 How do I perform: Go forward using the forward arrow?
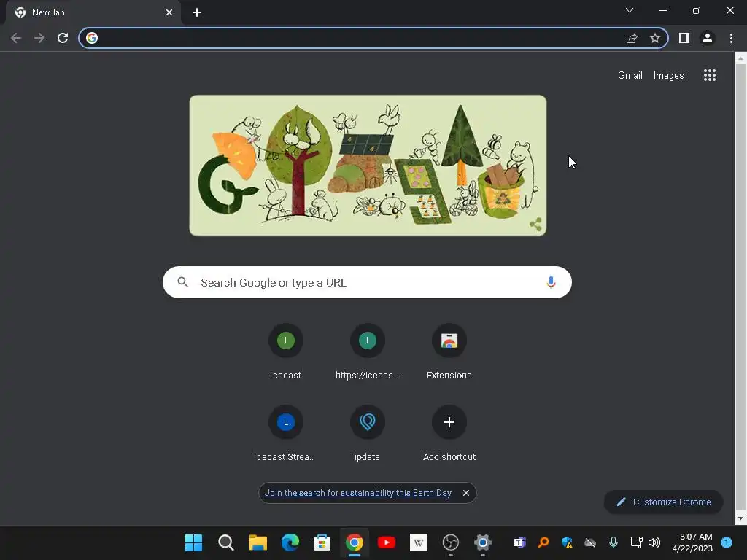[x=39, y=38]
